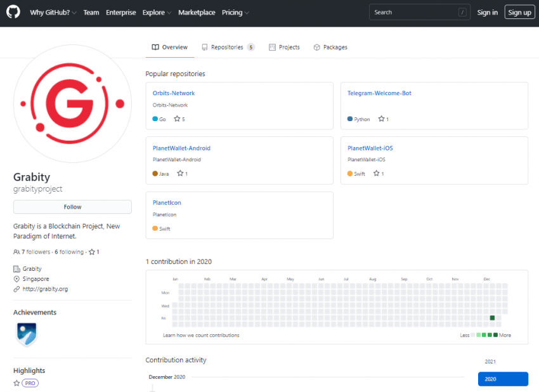
Task: Click the star icon on PlanetWallet-iOS card
Action: pos(377,173)
